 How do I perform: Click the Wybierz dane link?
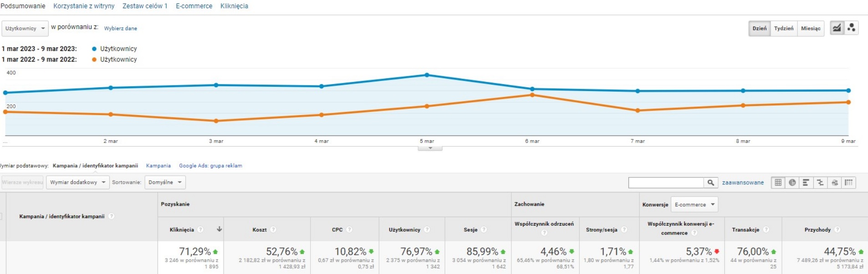coord(121,28)
